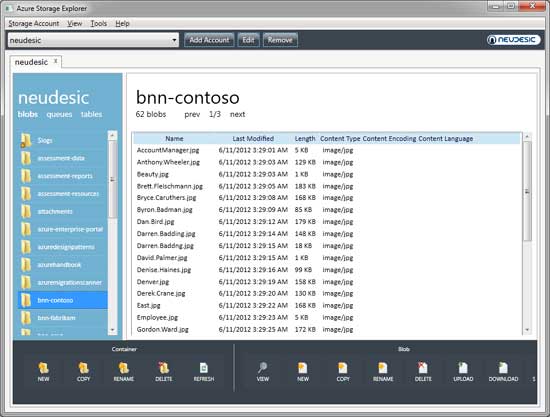550x417 pixels.
Task: Go to next page of blobs
Action: (237, 114)
